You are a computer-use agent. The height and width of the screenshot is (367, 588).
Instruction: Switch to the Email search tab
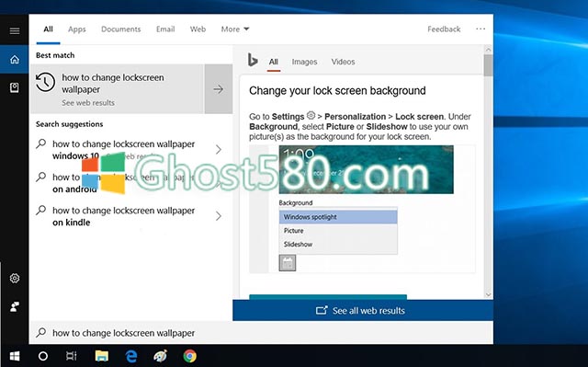165,29
